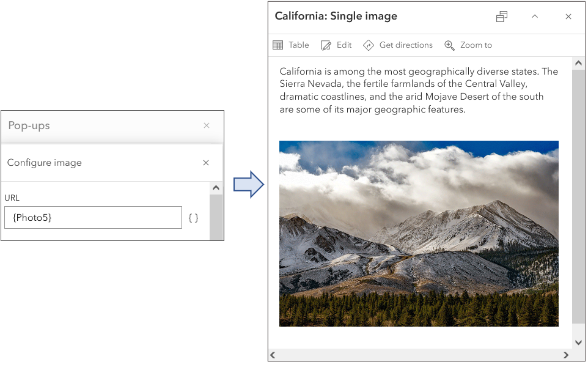588x367 pixels.
Task: Click the pop-up vertical scrollbar thumb
Action: pyautogui.click(x=578, y=196)
